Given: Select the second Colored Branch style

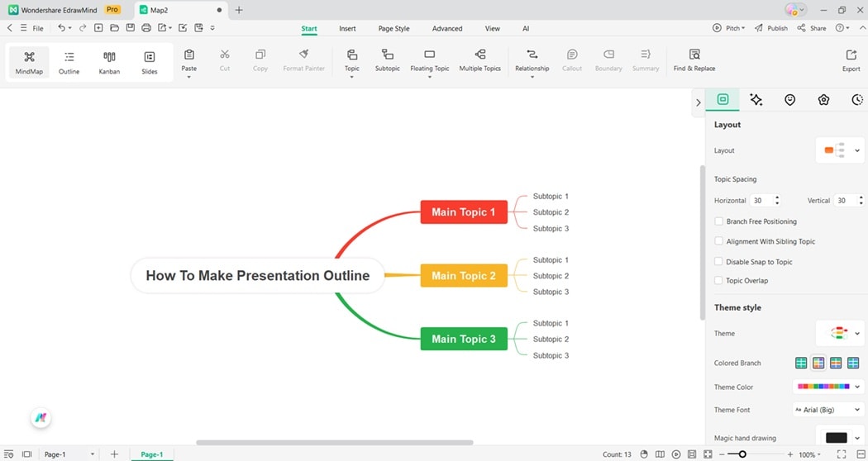Looking at the screenshot, I should point(818,363).
